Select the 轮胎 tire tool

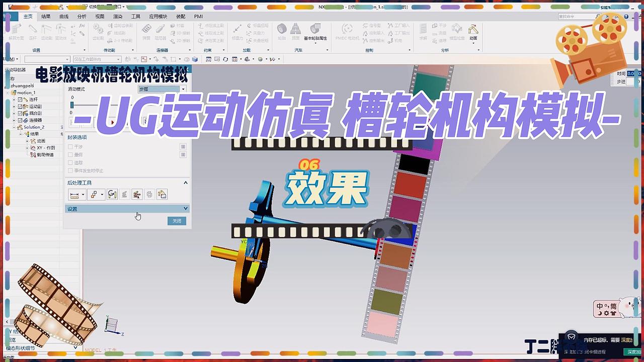point(282,31)
